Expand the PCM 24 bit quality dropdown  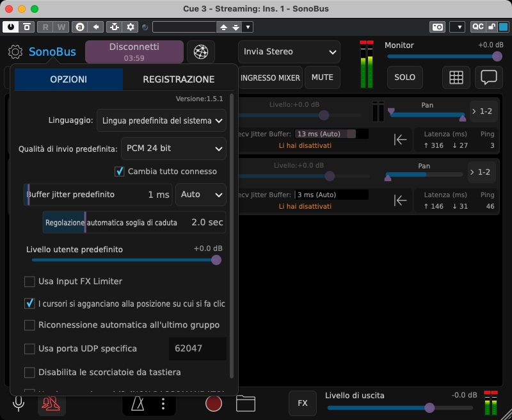(173, 148)
